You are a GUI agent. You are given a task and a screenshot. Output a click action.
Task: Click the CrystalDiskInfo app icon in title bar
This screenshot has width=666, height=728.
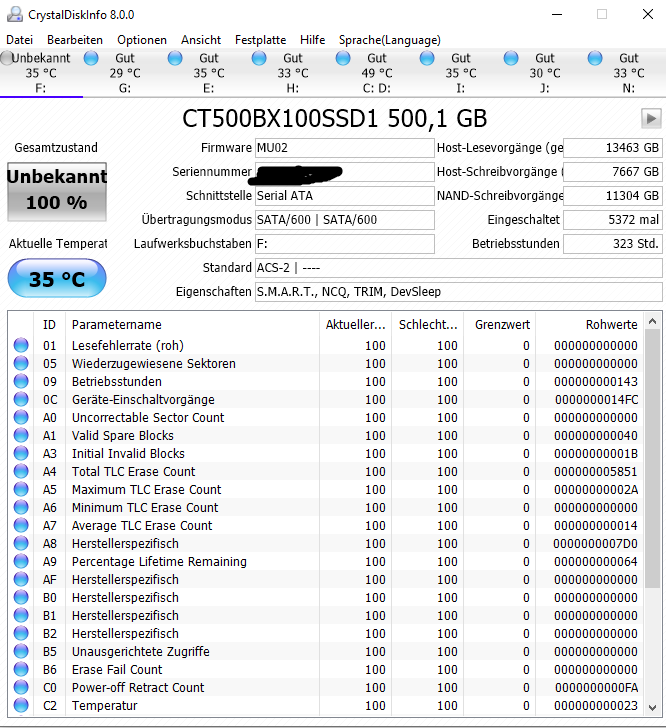(15, 14)
